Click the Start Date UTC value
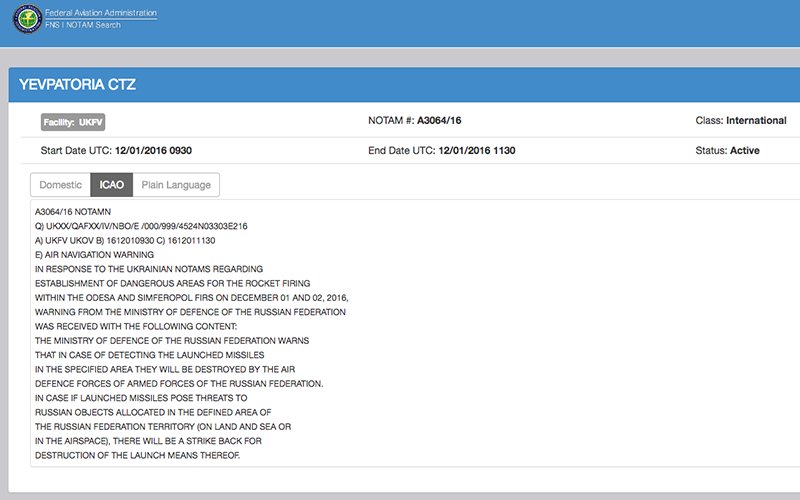Screen dimensions: 800x500 tap(153, 151)
